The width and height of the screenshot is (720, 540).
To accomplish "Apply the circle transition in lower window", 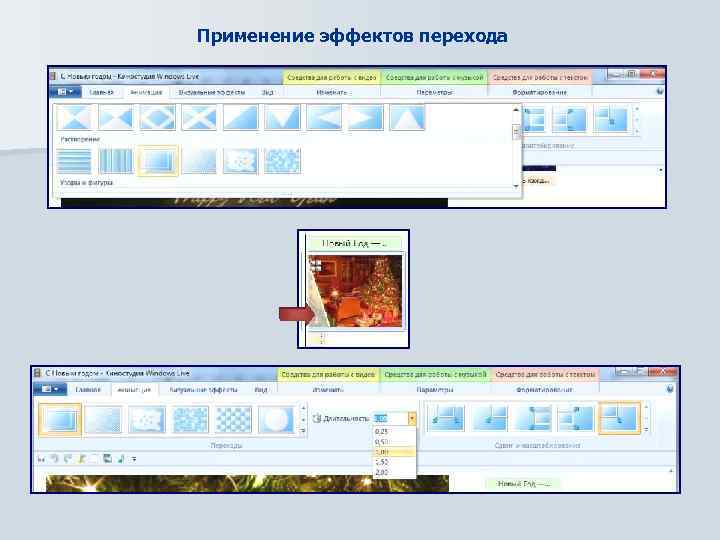I will click(276, 419).
